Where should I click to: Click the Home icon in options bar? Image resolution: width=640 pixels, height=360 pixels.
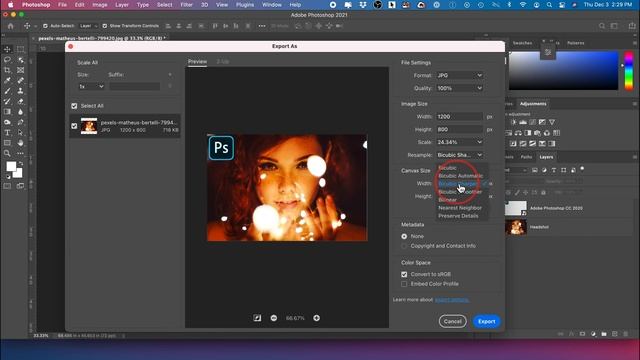point(11,26)
